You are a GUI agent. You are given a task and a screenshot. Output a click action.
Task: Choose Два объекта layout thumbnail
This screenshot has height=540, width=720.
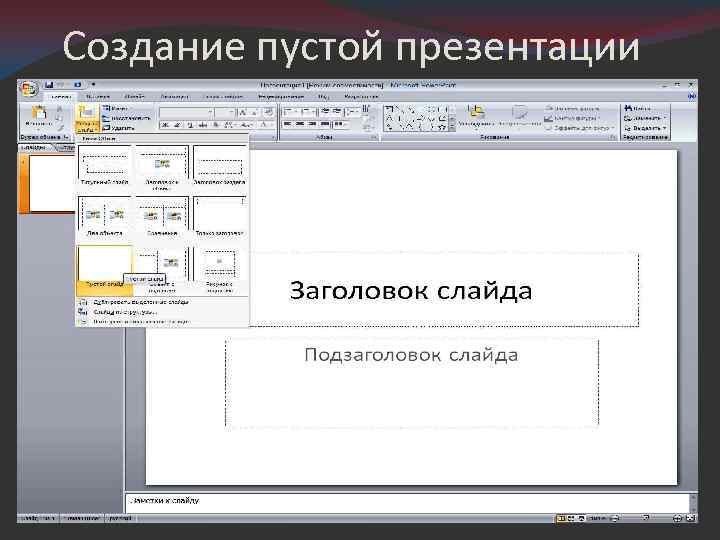[105, 217]
